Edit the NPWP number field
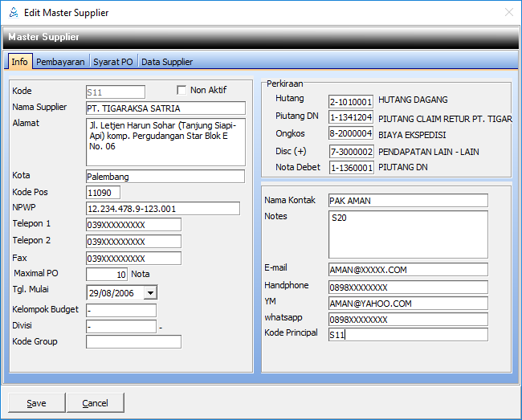The image size is (522, 420). [x=162, y=209]
